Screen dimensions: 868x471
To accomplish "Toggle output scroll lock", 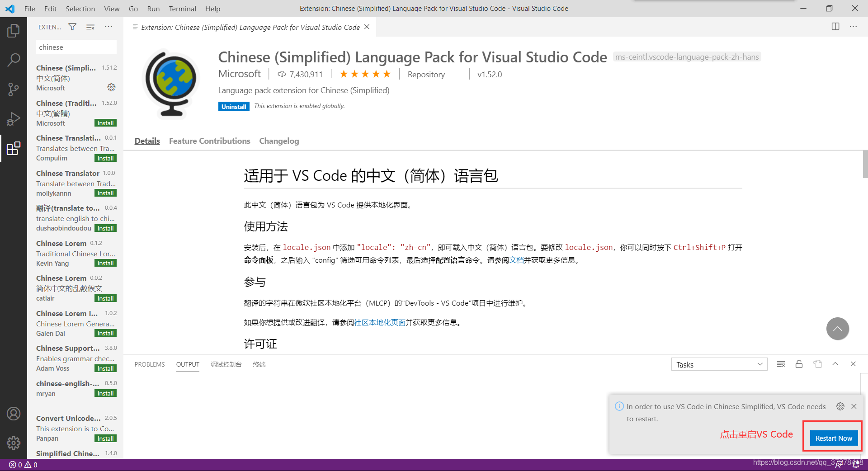I will click(799, 364).
